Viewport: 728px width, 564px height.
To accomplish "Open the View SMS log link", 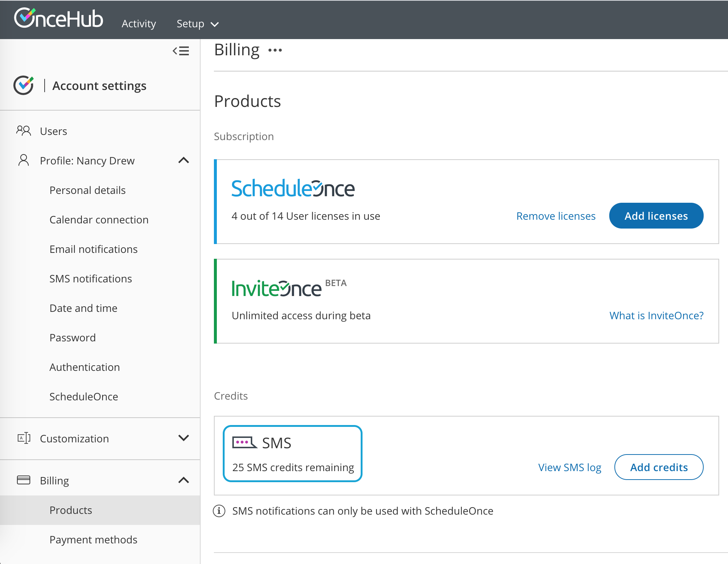I will (569, 467).
